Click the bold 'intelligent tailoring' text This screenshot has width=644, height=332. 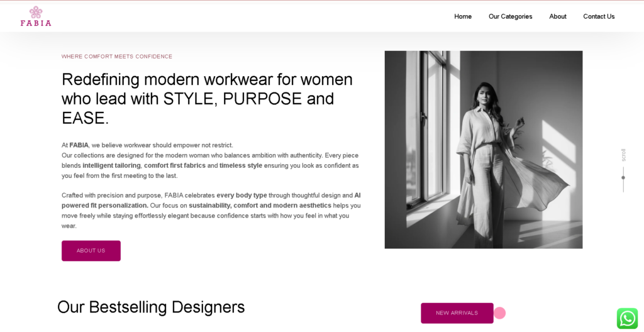pos(111,165)
